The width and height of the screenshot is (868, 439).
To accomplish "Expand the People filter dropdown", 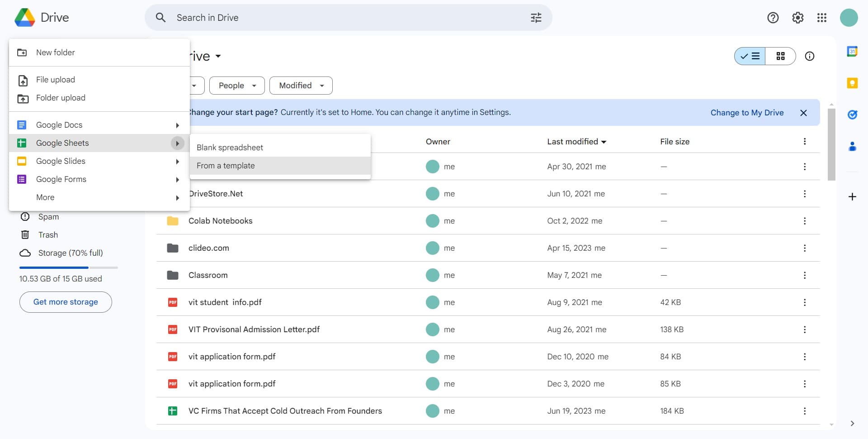I will tap(237, 86).
